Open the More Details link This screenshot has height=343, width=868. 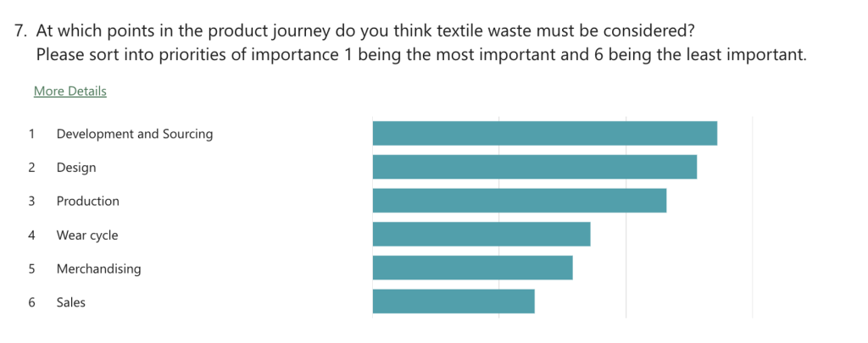(x=70, y=91)
